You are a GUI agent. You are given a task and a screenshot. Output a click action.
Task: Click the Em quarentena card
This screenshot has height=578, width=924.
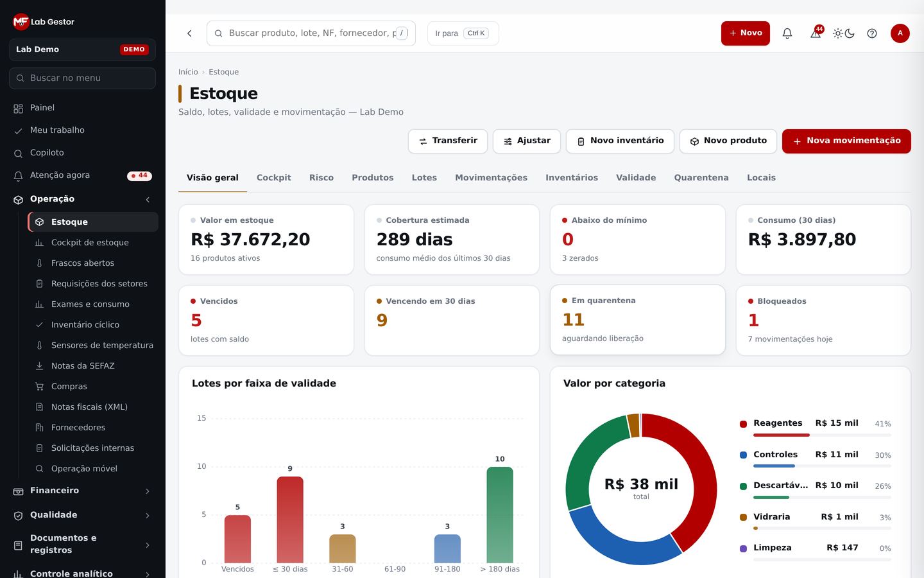pyautogui.click(x=638, y=320)
